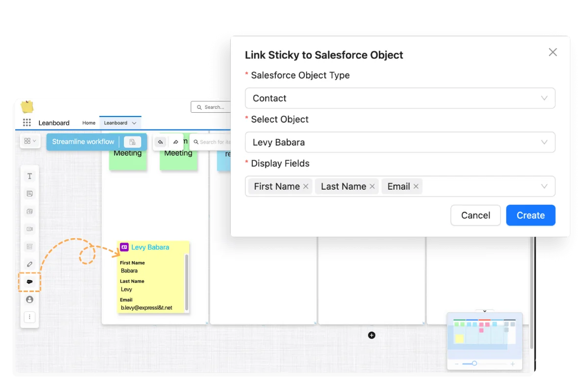The image size is (588, 392).
Task: Zoom in with the minimap plus icon
Action: [x=513, y=364]
